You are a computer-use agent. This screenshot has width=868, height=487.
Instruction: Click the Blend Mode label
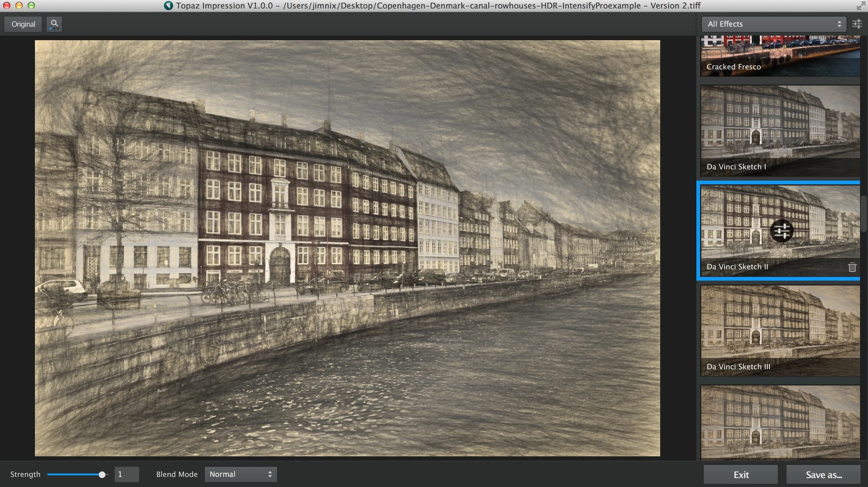tap(177, 474)
